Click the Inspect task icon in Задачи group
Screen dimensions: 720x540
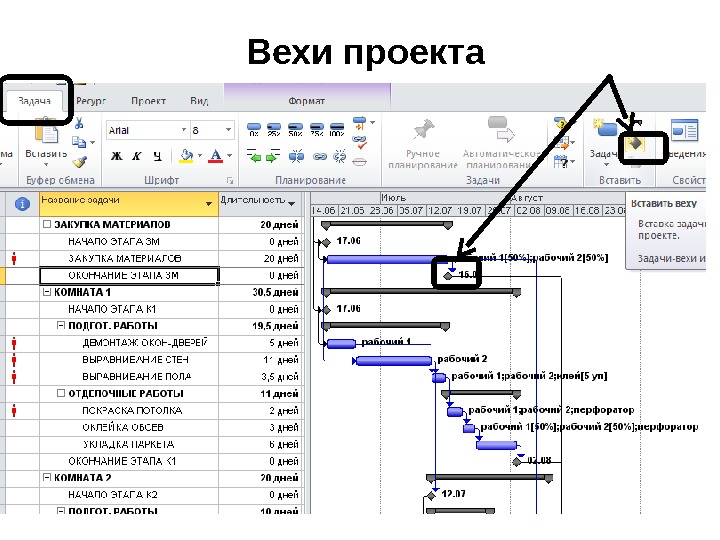click(x=561, y=124)
